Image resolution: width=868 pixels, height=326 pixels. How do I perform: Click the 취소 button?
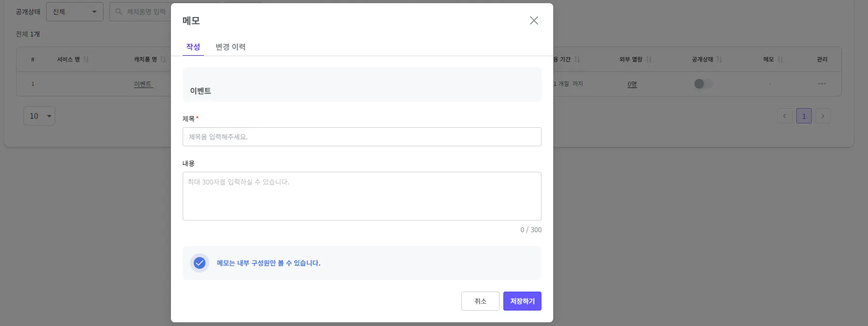(x=480, y=301)
